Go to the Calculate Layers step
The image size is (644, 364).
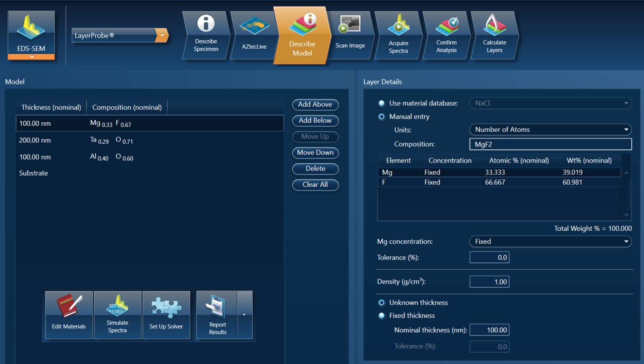(494, 36)
